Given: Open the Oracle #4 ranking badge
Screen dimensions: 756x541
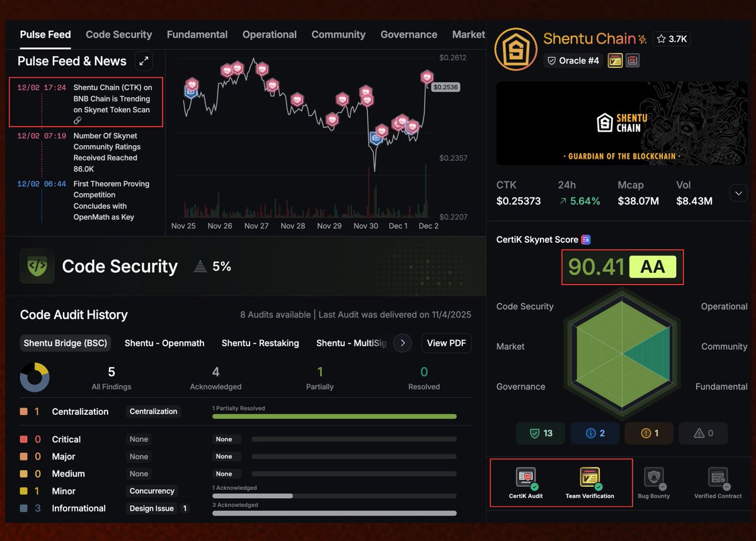Looking at the screenshot, I should (573, 61).
